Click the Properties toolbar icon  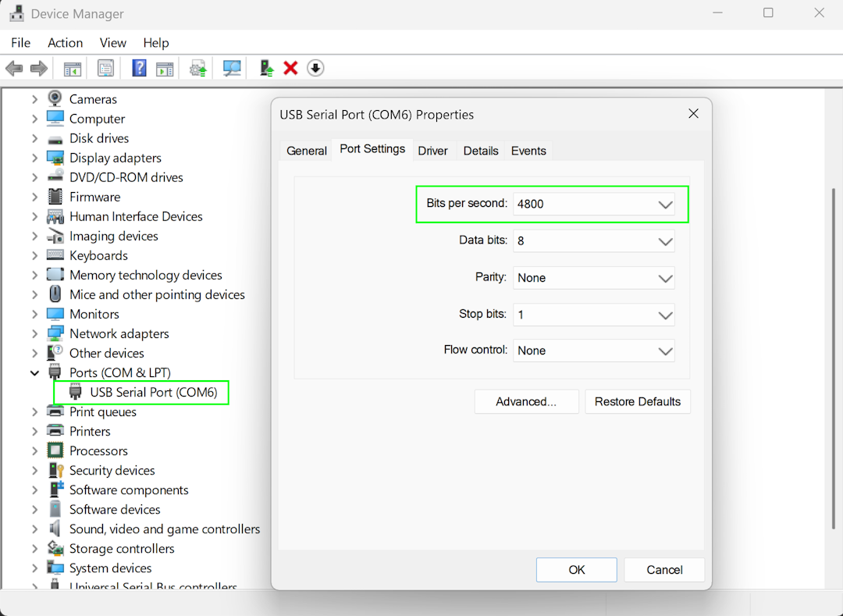point(105,69)
